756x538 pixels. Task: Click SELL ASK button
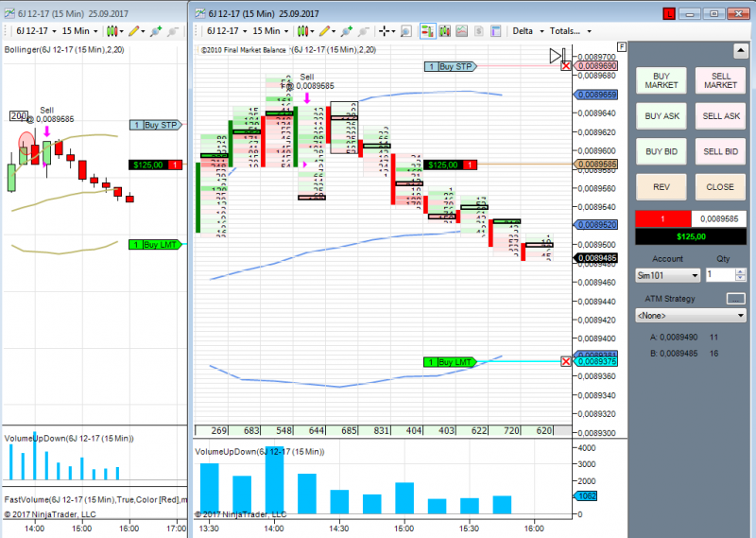[720, 116]
